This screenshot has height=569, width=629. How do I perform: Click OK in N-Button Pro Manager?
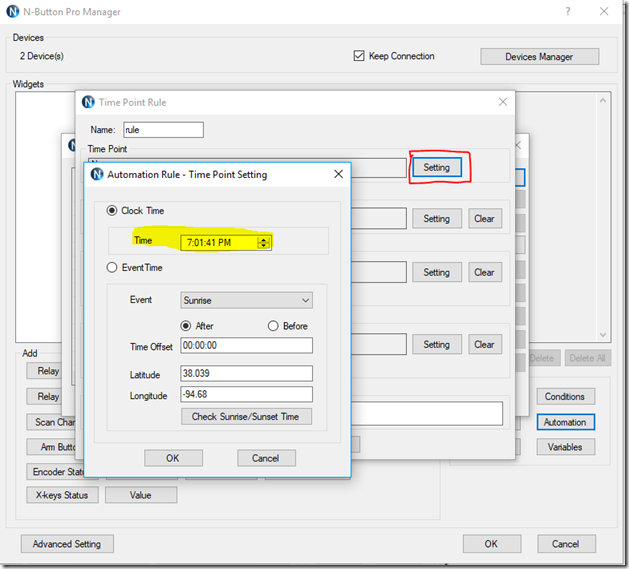[x=492, y=544]
